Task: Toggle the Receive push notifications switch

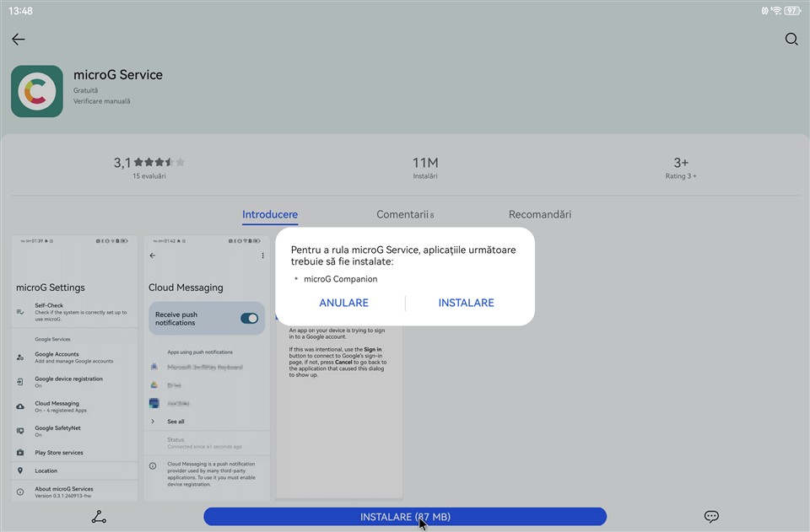Action: 249,318
